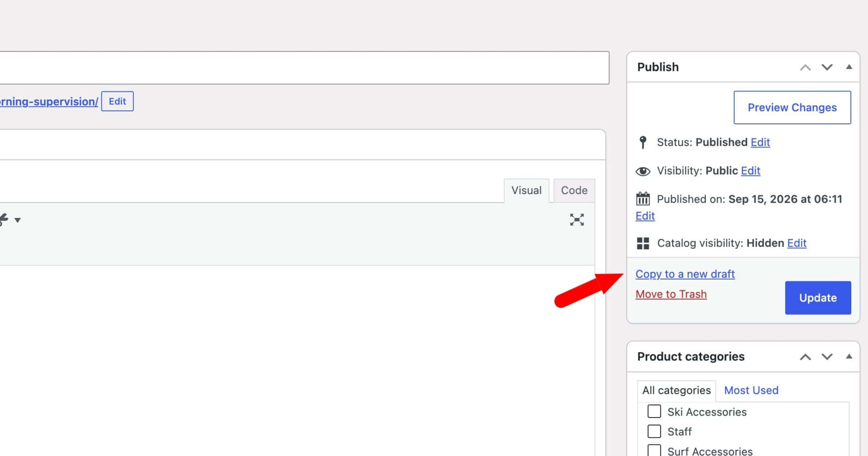Select the Most Used tab
Screen dimensions: 868x456
click(x=751, y=390)
